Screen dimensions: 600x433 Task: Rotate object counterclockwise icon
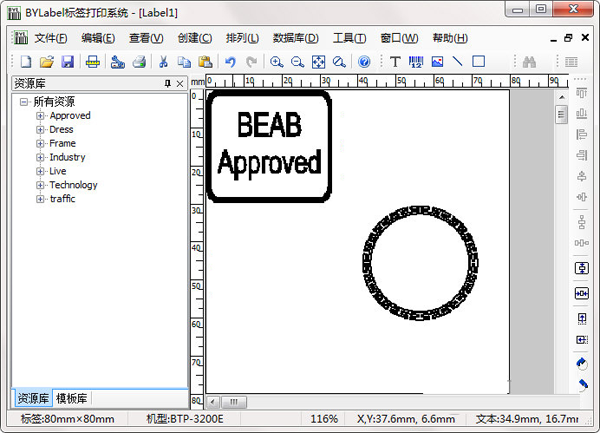pyautogui.click(x=582, y=384)
